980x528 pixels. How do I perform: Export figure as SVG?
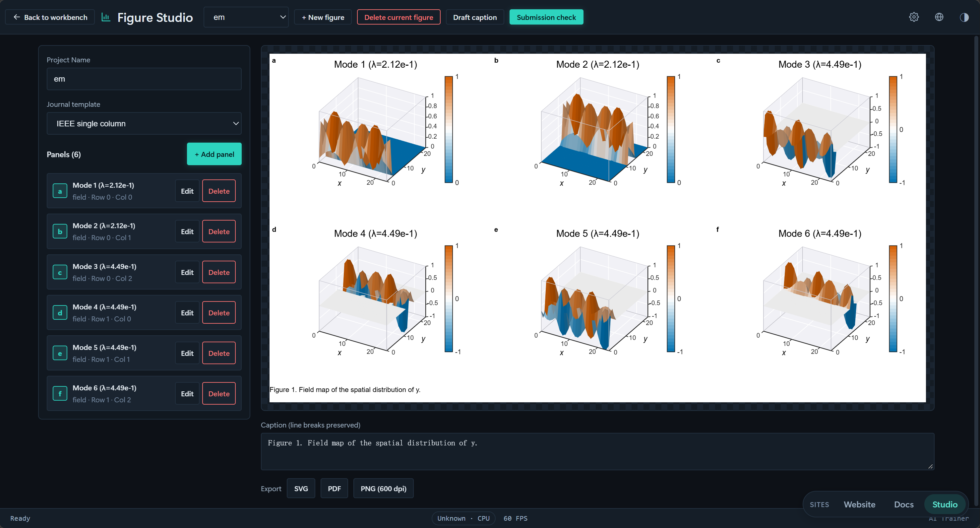(x=301, y=489)
